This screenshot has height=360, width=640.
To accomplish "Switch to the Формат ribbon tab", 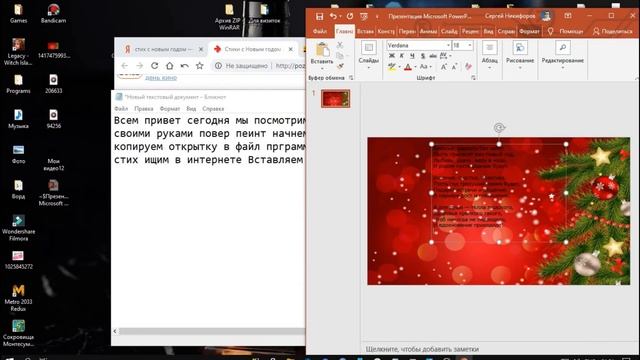I will pos(529,31).
